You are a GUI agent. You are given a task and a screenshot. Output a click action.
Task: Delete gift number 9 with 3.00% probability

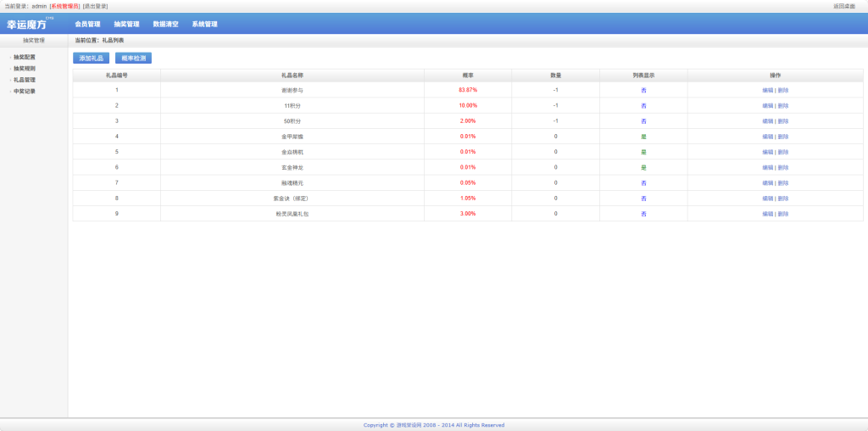click(782, 214)
